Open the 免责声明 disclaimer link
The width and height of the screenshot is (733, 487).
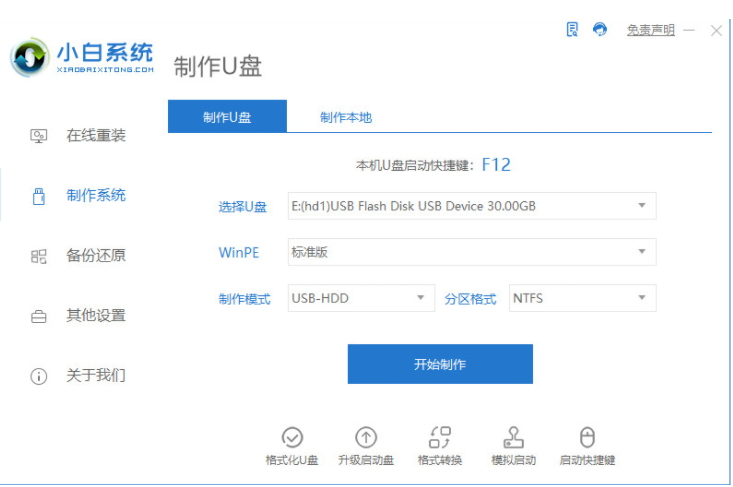[x=651, y=30]
